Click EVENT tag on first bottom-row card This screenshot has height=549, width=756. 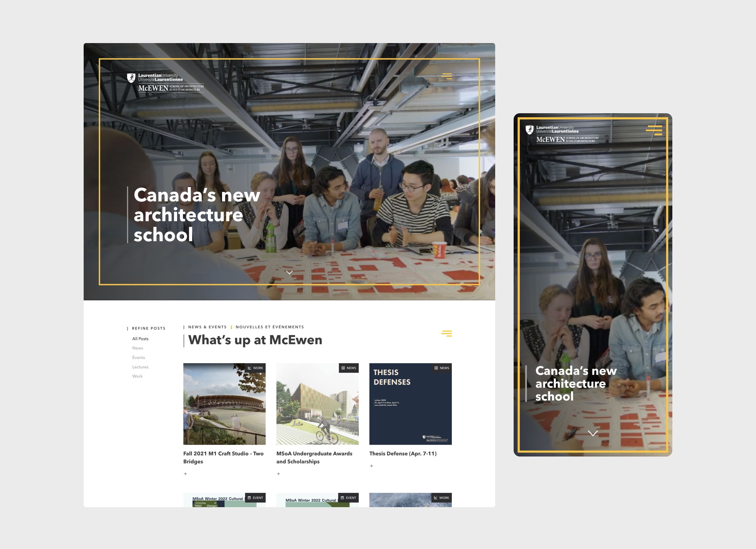click(x=255, y=498)
